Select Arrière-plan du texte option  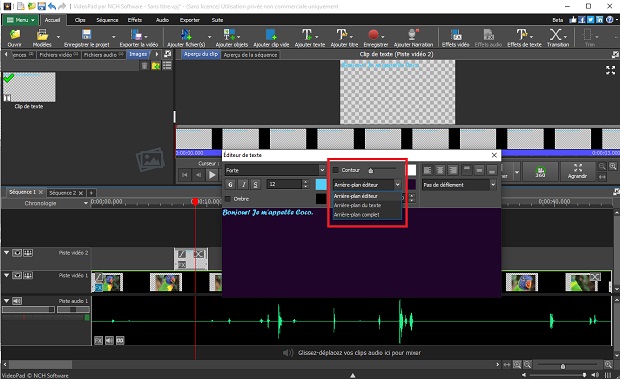click(367, 206)
